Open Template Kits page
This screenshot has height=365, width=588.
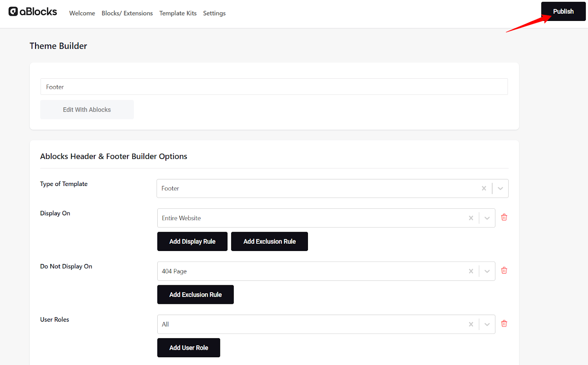(178, 13)
